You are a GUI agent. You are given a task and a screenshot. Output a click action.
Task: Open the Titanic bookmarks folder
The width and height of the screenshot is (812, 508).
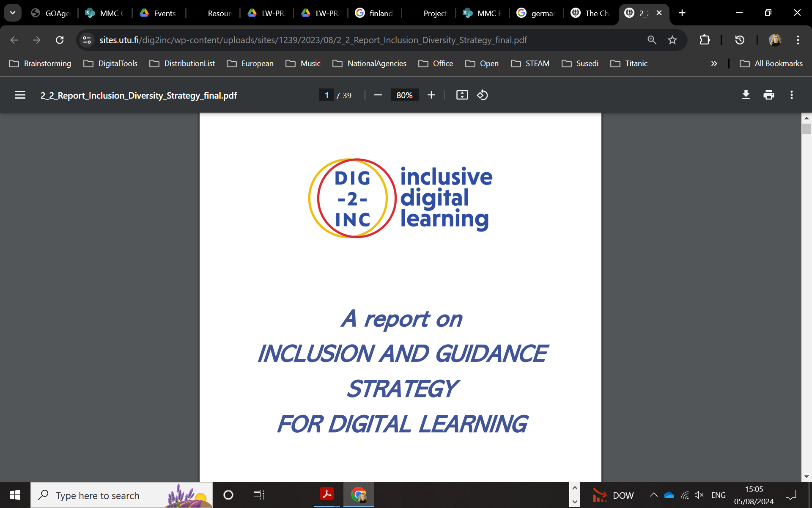click(629, 63)
